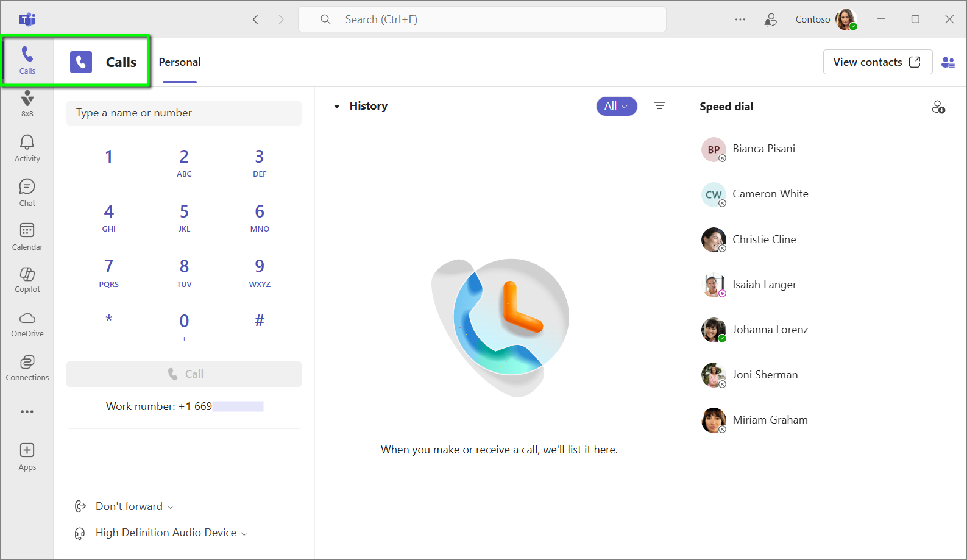Open the Activity feed in sidebar

(27, 149)
